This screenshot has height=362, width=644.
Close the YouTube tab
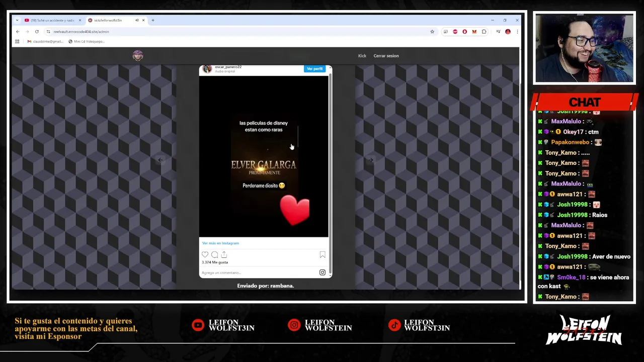[x=79, y=20]
